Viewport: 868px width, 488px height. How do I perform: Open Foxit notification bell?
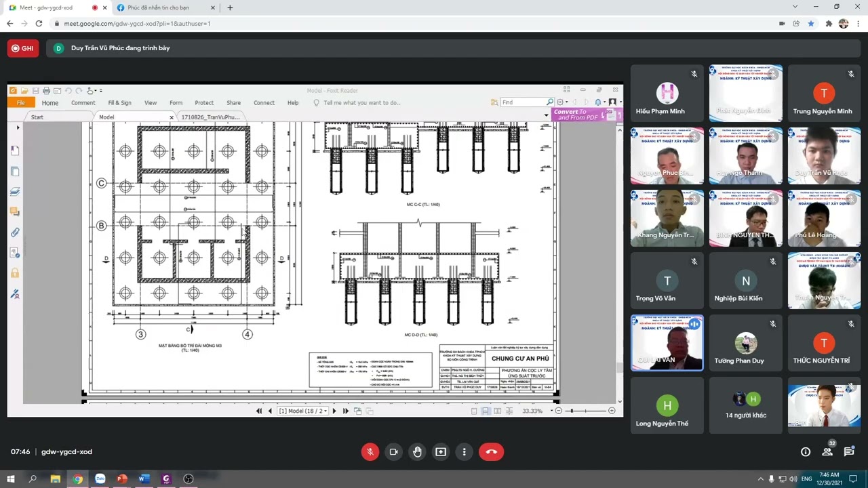coord(598,102)
